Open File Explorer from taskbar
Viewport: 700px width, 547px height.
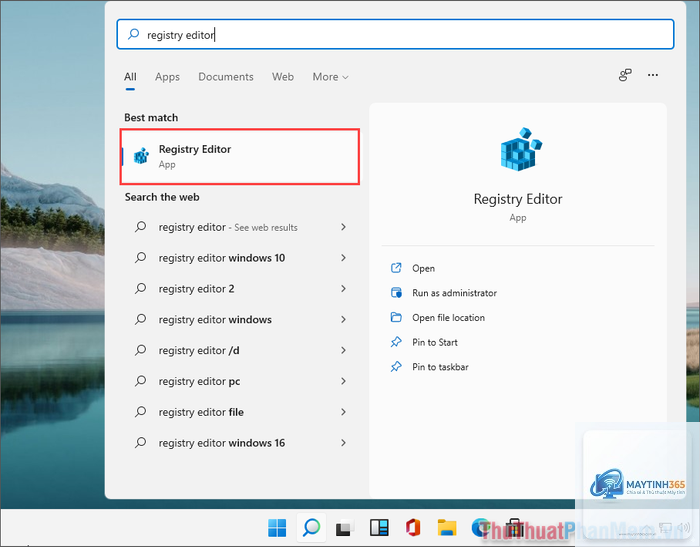(x=447, y=528)
